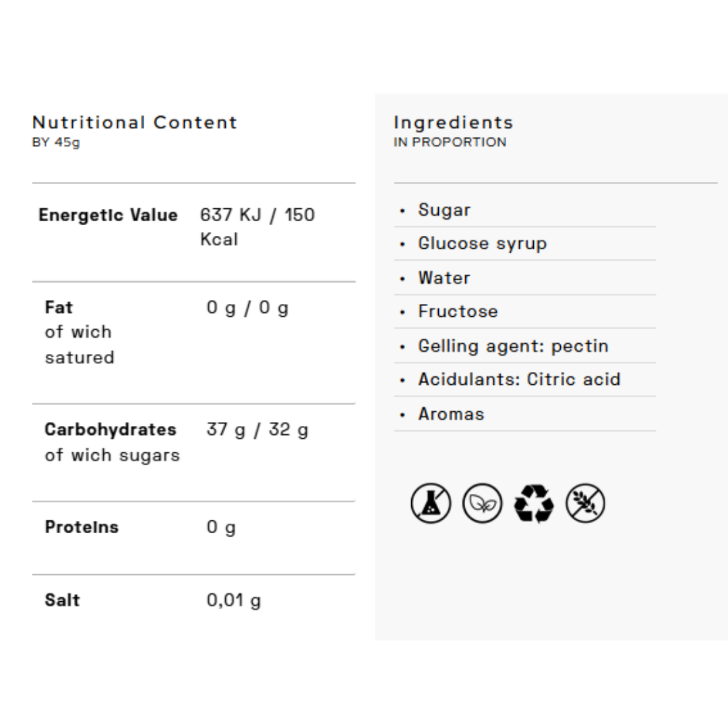This screenshot has width=728, height=728.
Task: Click the Energetic Value row label
Action: click(x=108, y=215)
